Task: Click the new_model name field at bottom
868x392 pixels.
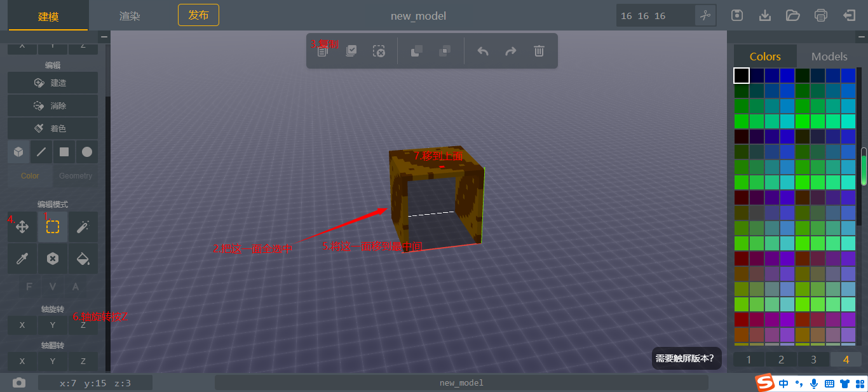Action: click(x=461, y=382)
